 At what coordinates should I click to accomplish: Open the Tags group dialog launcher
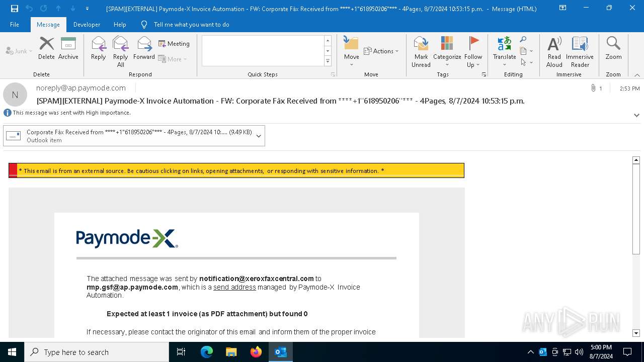[484, 74]
